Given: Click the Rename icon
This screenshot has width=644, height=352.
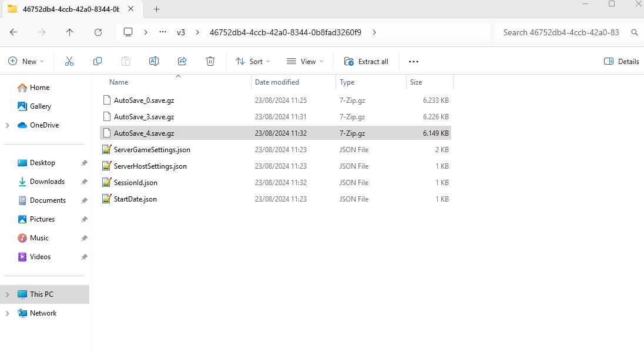Looking at the screenshot, I should (x=153, y=62).
